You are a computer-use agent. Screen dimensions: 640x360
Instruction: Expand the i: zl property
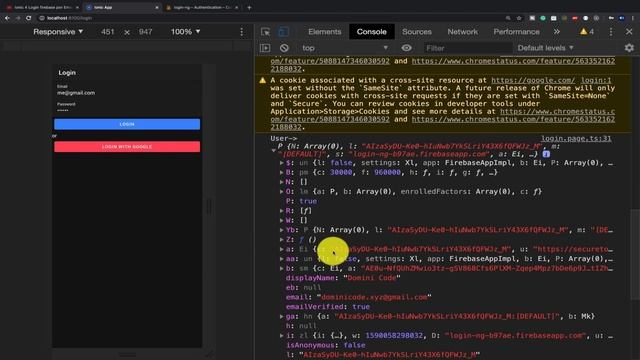(x=282, y=336)
